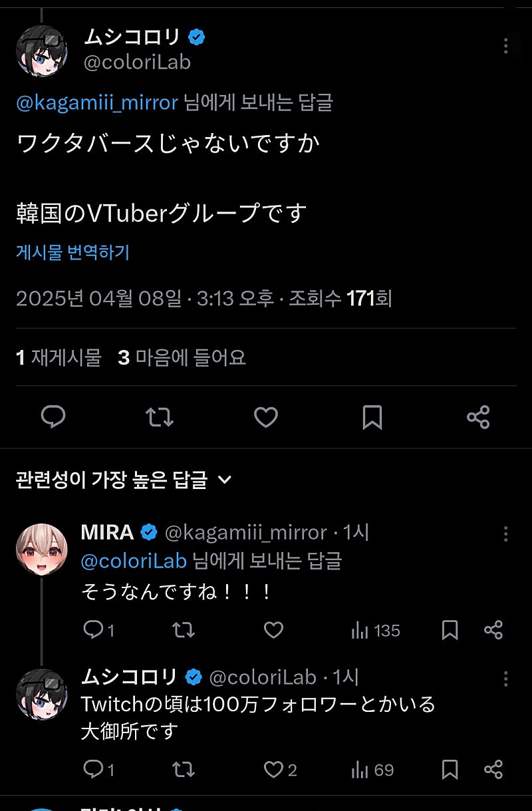
Task: Like the main post with heart icon
Action: pyautogui.click(x=266, y=417)
